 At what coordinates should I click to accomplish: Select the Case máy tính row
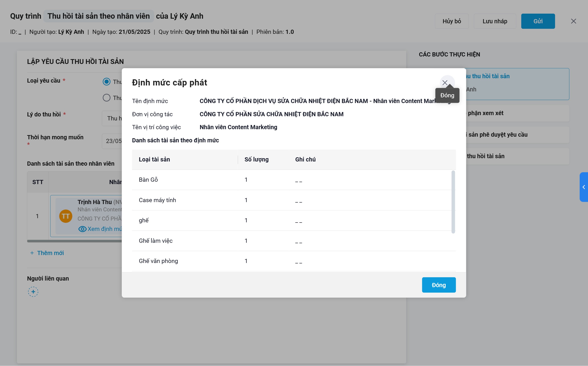tap(294, 200)
